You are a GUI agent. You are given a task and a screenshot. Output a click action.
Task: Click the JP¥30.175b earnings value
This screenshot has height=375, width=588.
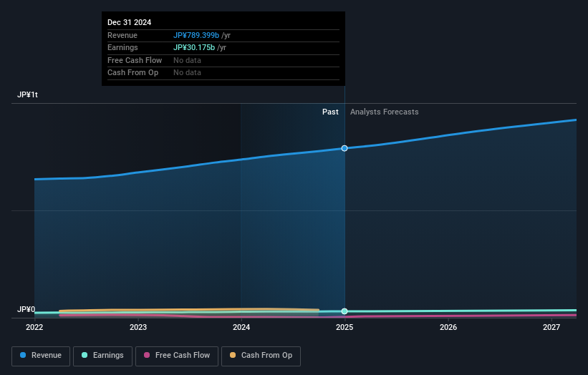(194, 47)
